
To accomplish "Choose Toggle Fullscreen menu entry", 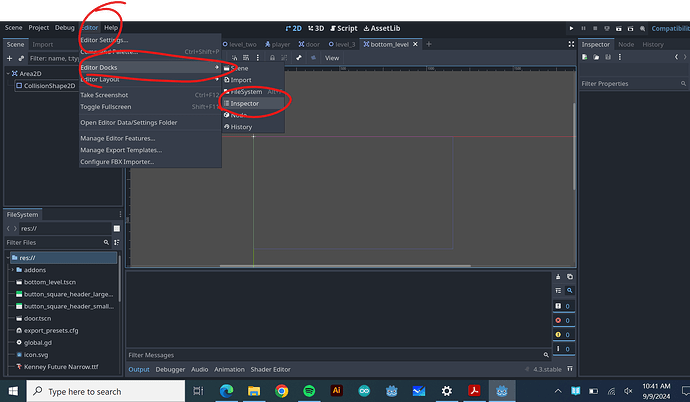I will 150,107.
